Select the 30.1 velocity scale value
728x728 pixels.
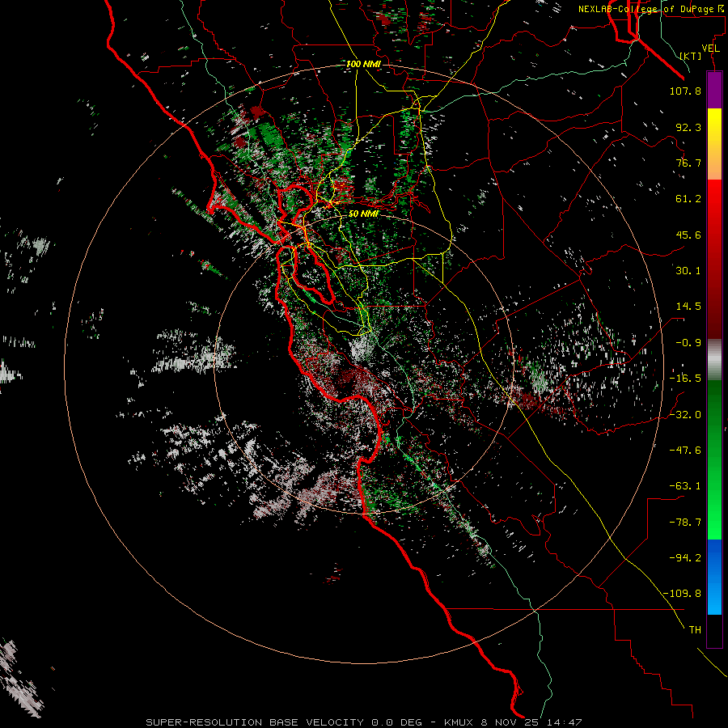tap(688, 271)
